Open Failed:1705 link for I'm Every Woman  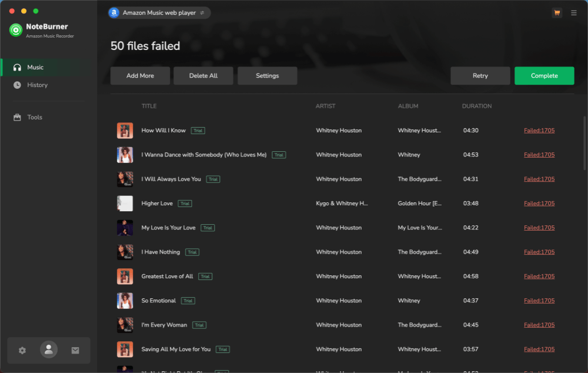539,325
